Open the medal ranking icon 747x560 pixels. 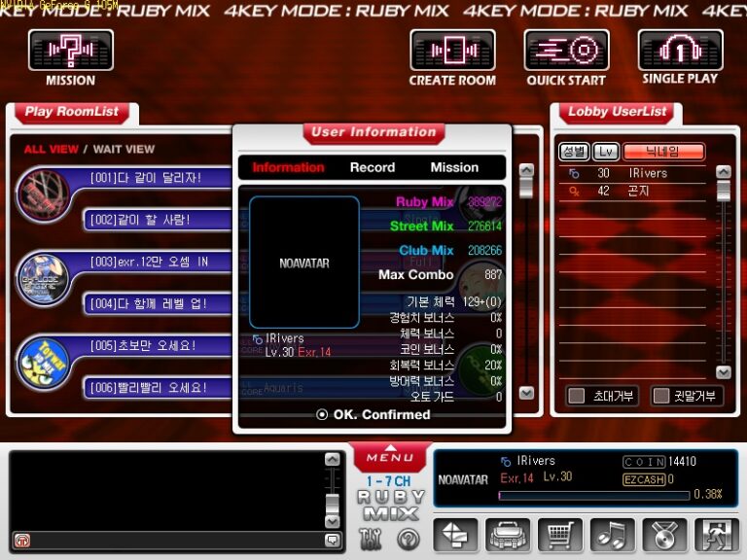coord(665,536)
